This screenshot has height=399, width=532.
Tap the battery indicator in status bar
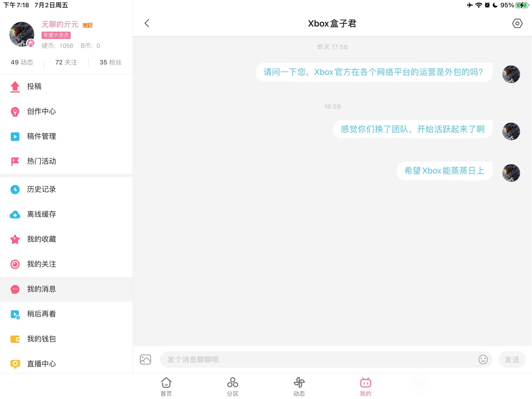pyautogui.click(x=522, y=5)
